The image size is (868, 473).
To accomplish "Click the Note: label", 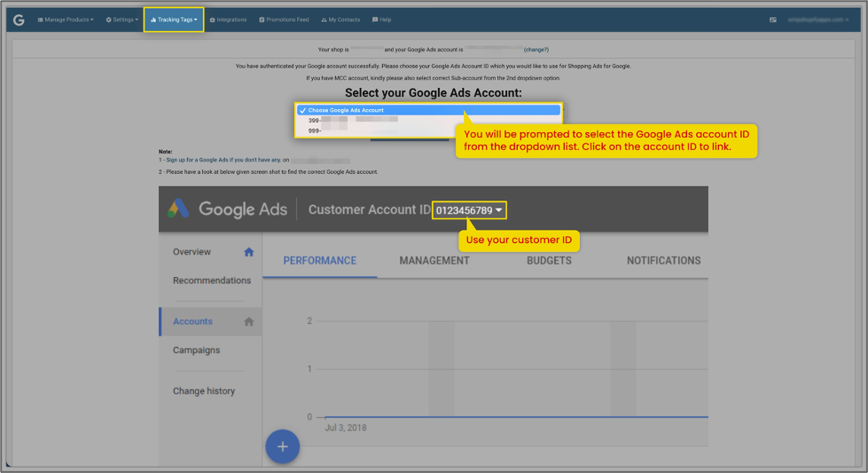I will coord(166,152).
